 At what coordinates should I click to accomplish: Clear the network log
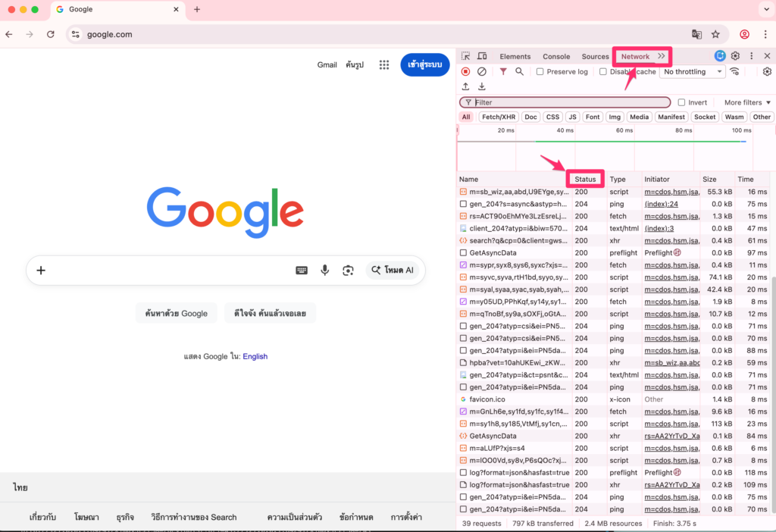(481, 71)
